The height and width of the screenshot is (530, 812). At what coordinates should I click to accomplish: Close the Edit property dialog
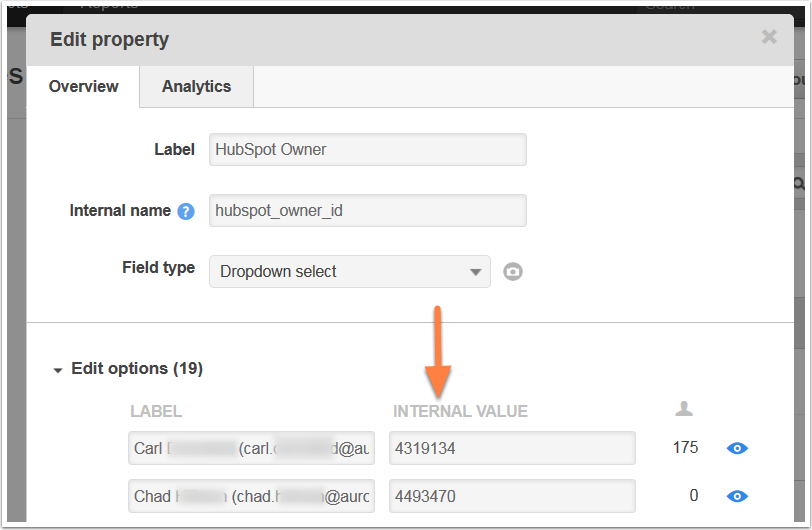pyautogui.click(x=769, y=37)
